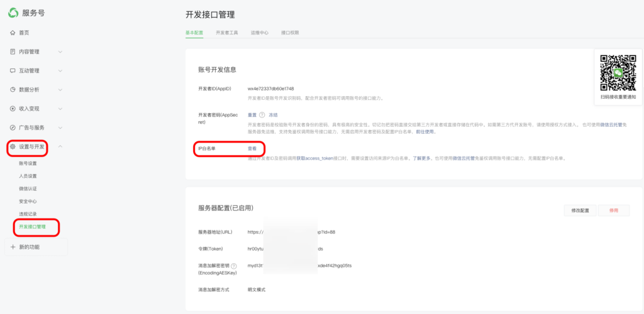
Task: Expand the 内容管理 chevron
Action: click(60, 51)
